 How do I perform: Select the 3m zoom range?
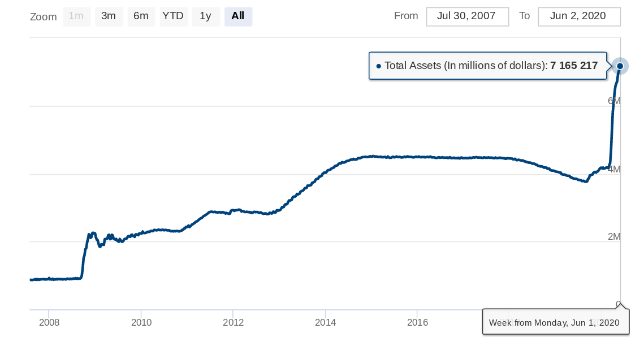(109, 16)
